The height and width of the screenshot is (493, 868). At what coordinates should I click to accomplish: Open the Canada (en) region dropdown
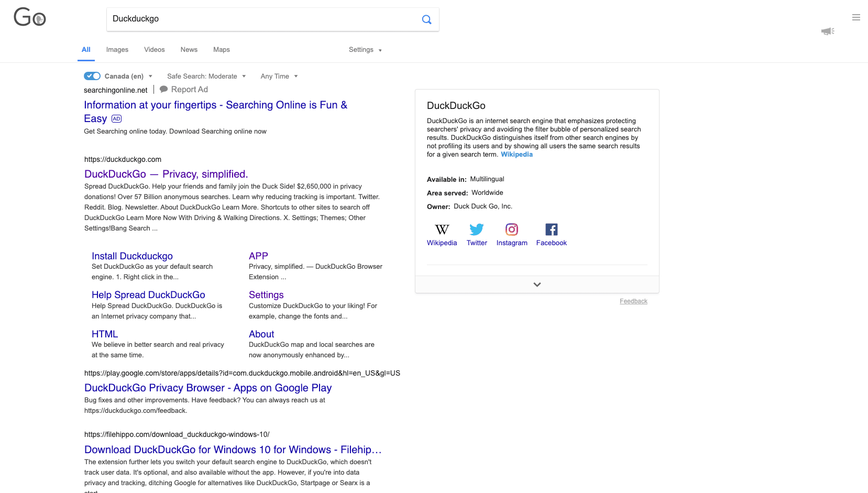coord(128,76)
